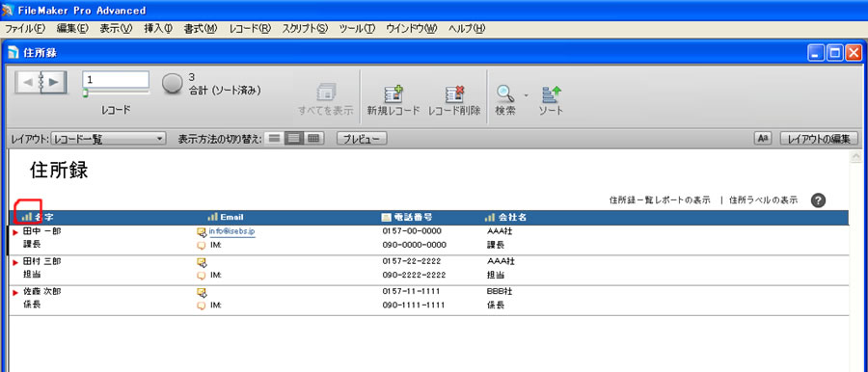Go to next record via book's right page
This screenshot has height=372, width=868.
(54, 82)
